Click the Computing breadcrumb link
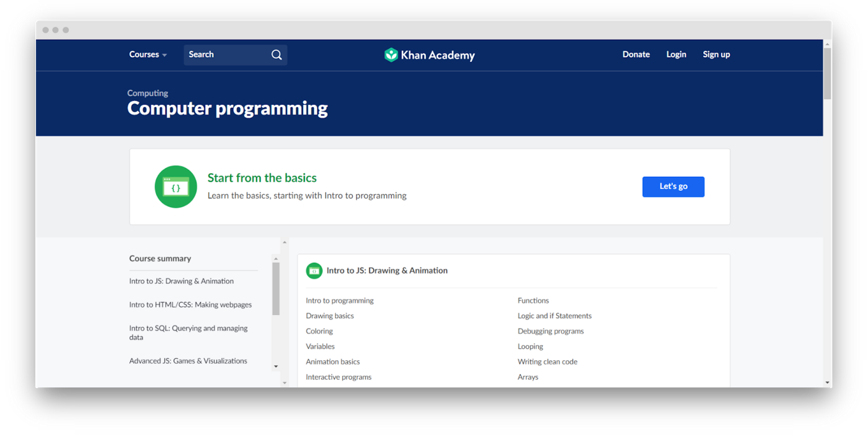868x439 pixels. (148, 93)
